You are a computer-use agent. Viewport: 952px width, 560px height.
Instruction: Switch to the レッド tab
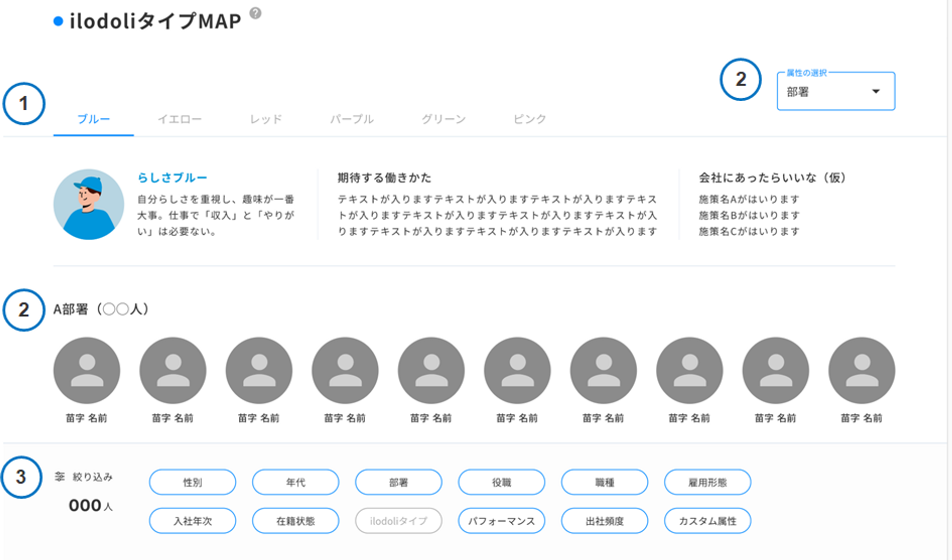(x=266, y=119)
